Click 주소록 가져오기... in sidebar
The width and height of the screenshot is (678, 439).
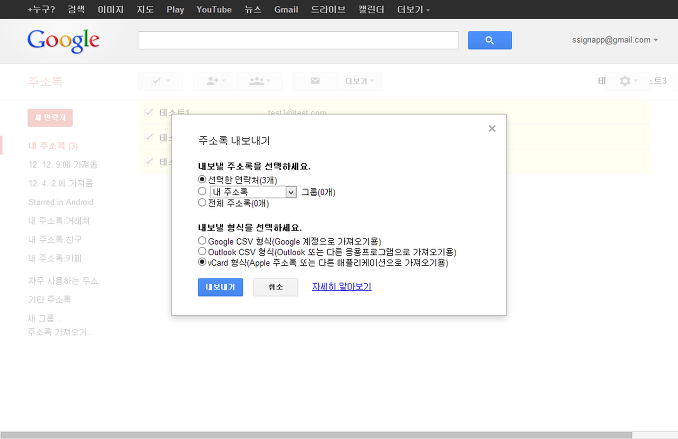pyautogui.click(x=61, y=332)
